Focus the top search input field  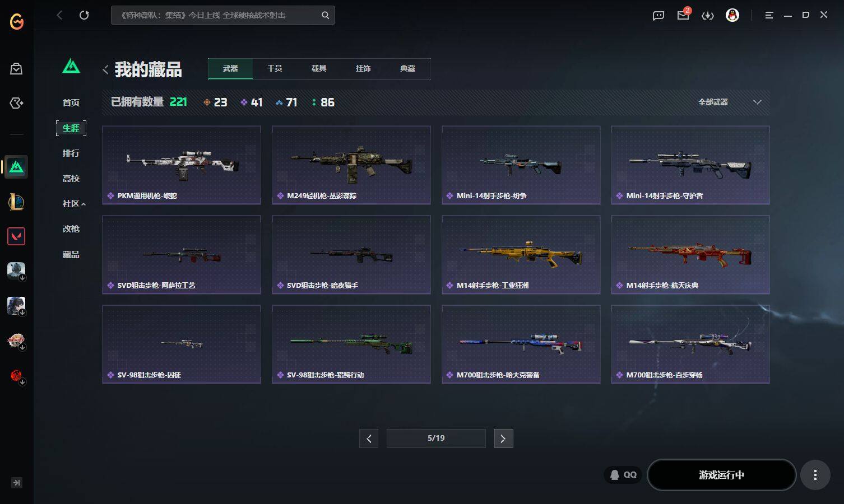(x=223, y=15)
